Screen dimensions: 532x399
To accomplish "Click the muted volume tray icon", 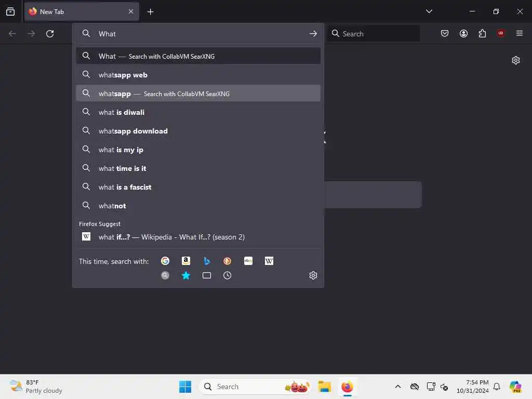I will 444,387.
